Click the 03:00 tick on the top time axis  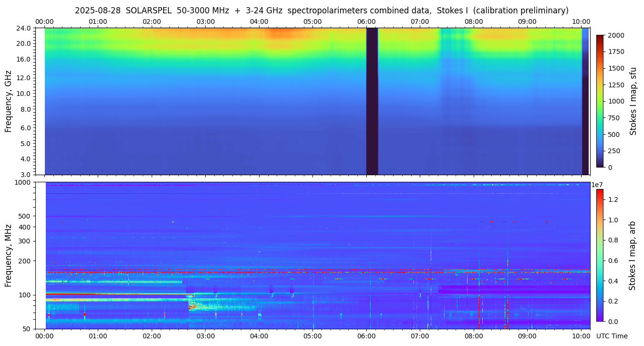(x=206, y=21)
